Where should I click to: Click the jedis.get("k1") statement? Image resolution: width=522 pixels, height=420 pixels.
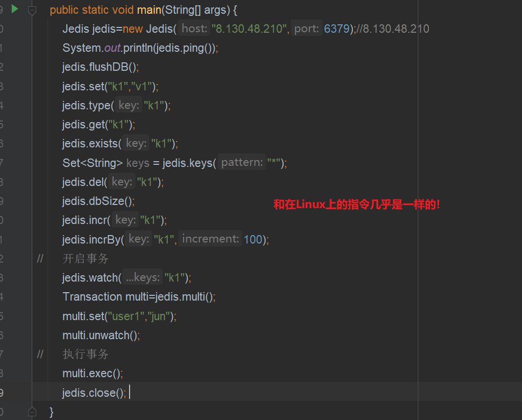point(98,125)
